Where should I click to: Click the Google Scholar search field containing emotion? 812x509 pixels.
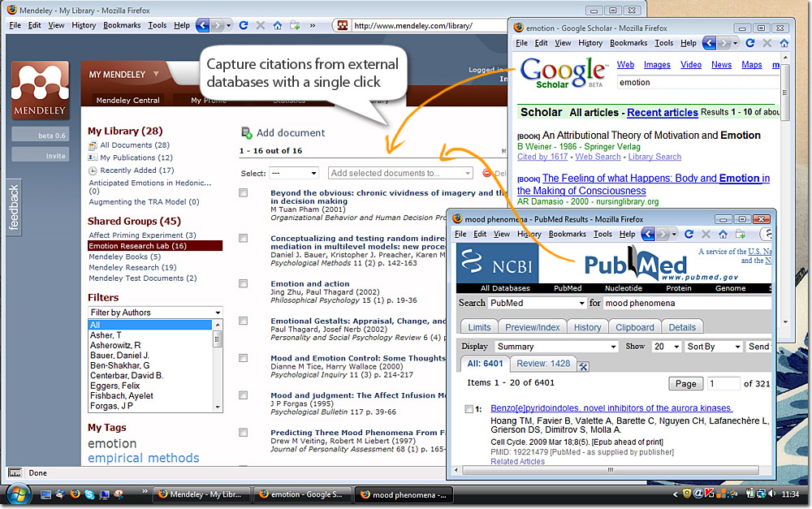tap(698, 82)
